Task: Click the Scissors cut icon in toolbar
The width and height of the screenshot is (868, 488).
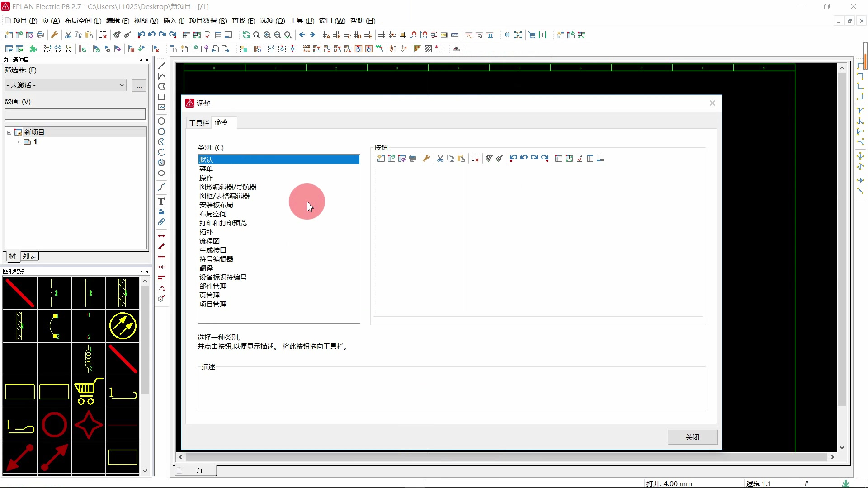Action: (67, 34)
